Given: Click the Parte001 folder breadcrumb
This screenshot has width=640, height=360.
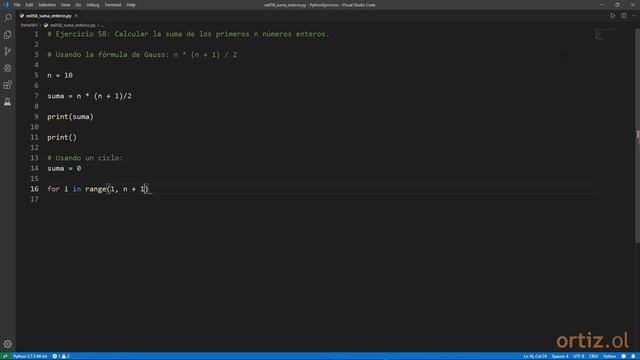Looking at the screenshot, I should tap(29, 25).
